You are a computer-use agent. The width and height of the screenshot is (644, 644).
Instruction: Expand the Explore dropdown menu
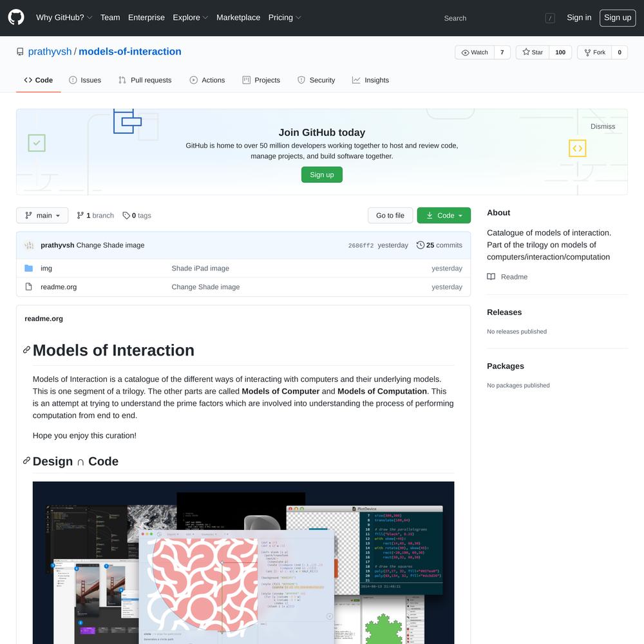click(190, 17)
